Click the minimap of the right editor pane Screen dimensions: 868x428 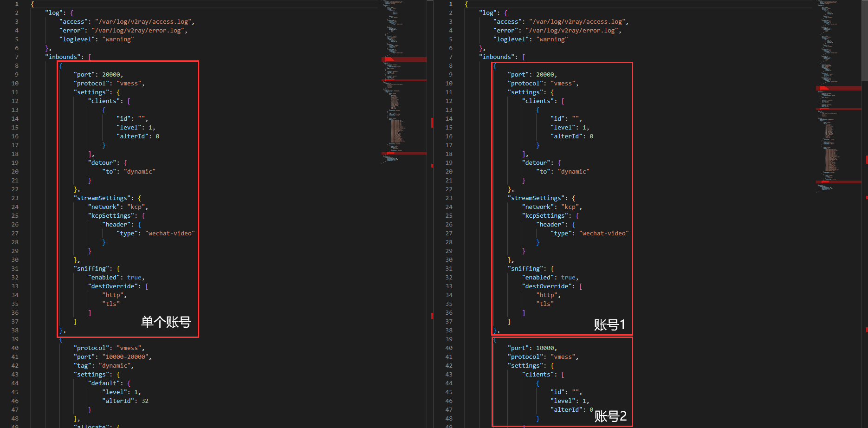(x=838, y=97)
